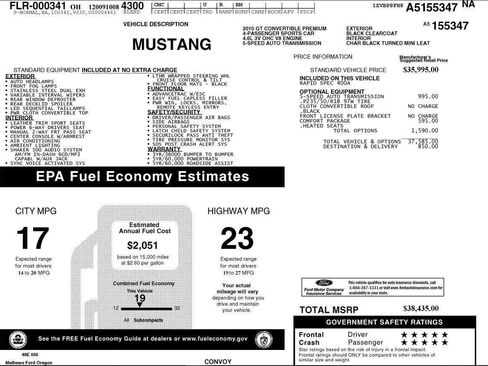Screen dimensions: 488x366
Task: Click 'BLACK CLEARCOAT' exterior color text
Action: pyautogui.click(x=372, y=33)
